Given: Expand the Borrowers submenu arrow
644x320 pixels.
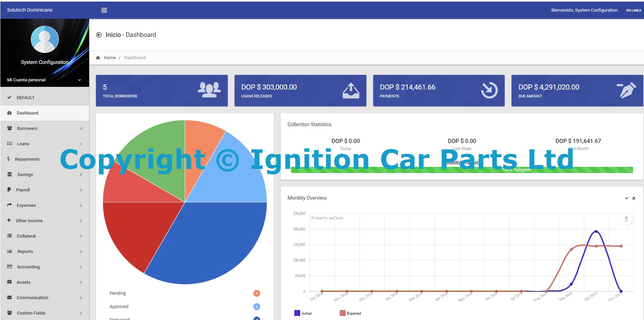Looking at the screenshot, I should pyautogui.click(x=81, y=129).
